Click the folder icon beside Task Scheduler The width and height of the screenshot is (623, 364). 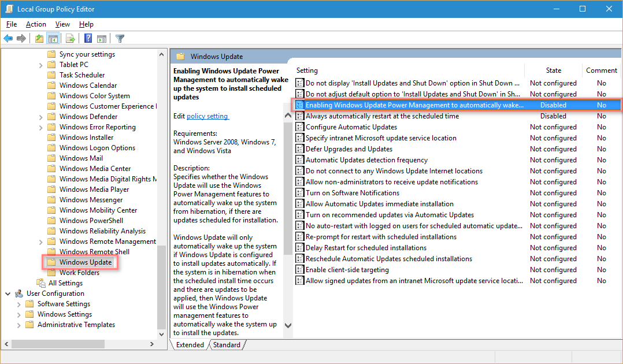tap(51, 75)
